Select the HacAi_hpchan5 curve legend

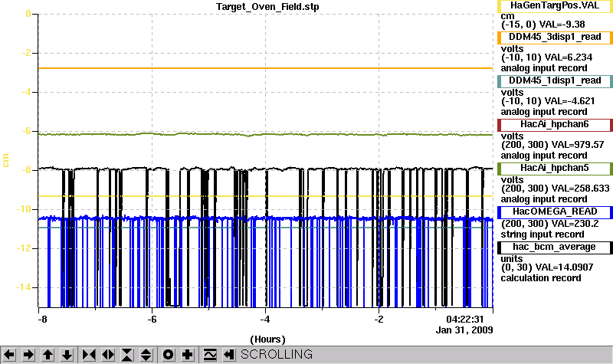click(555, 169)
